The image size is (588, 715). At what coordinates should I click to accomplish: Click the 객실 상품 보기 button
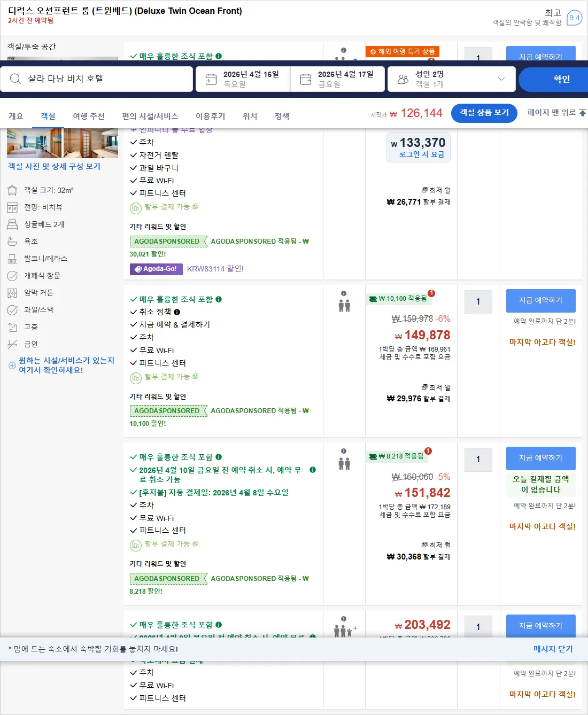(x=484, y=113)
